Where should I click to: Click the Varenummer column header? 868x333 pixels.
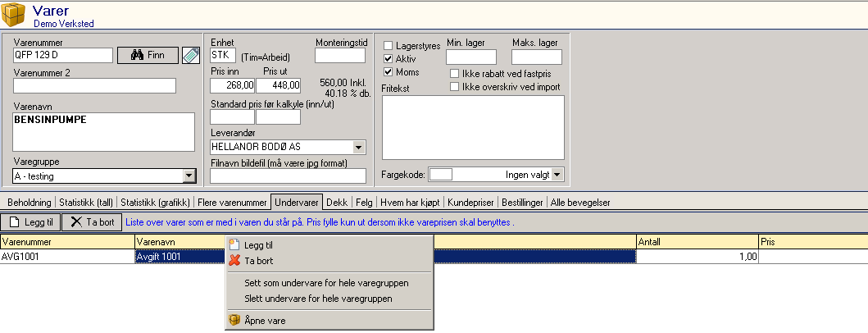(x=67, y=242)
